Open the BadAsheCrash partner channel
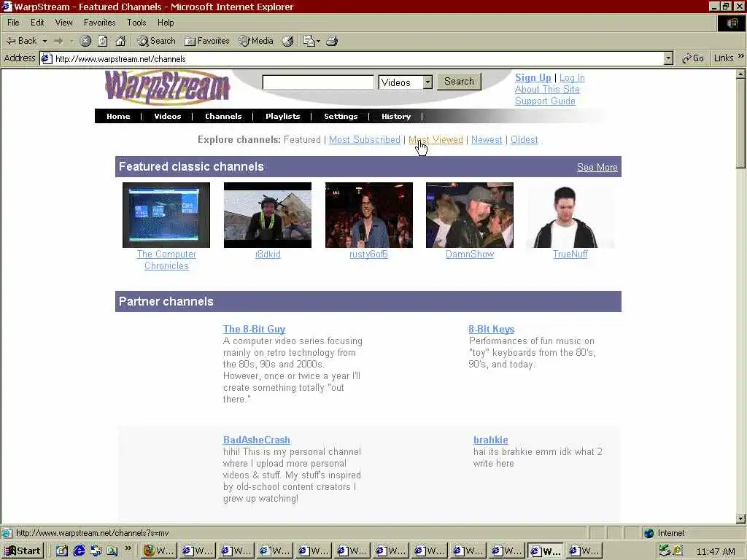 256,440
